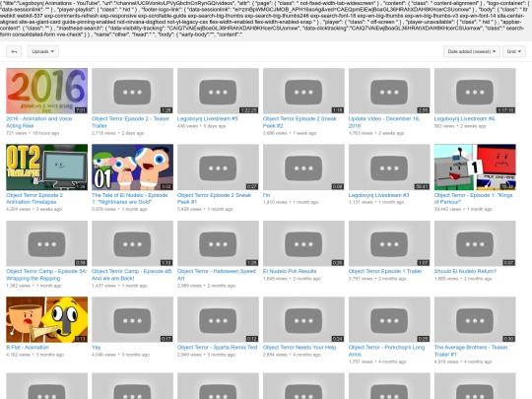
Task: Open 'Should El Nudelo Return?' link
Action: 465,272
